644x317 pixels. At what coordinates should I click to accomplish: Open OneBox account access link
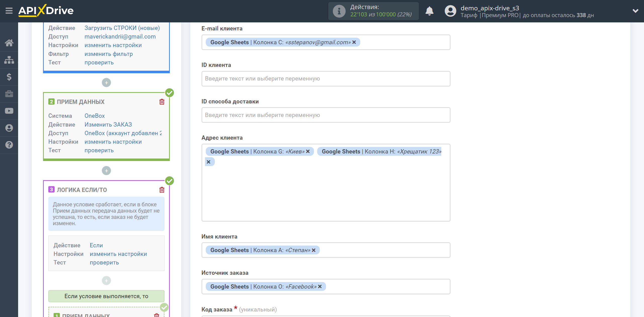(x=123, y=133)
